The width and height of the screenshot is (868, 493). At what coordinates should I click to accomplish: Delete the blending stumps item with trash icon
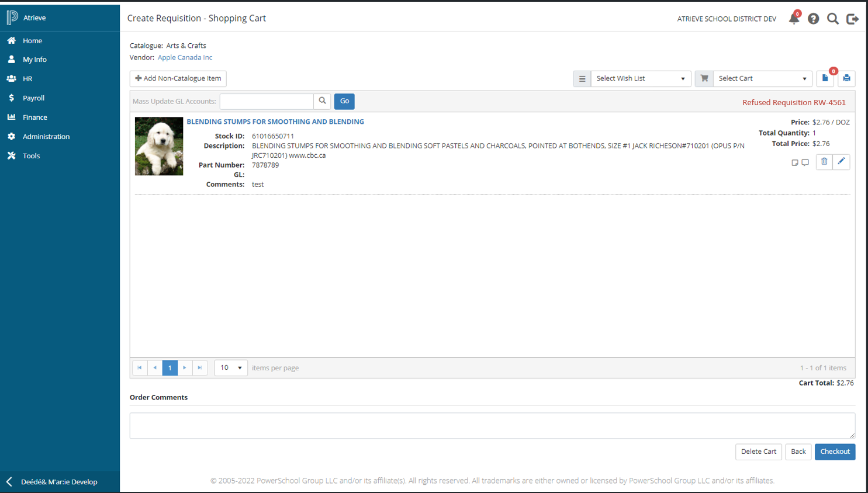coord(824,162)
